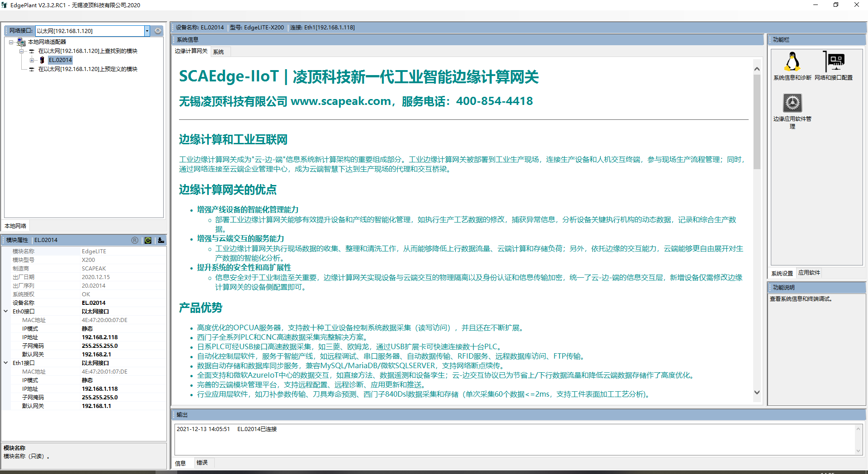Viewport: 868px width, 474px height.
Task: Select 在以太网[192.168.1.120]上预定义的模块 tree item
Action: [88, 69]
